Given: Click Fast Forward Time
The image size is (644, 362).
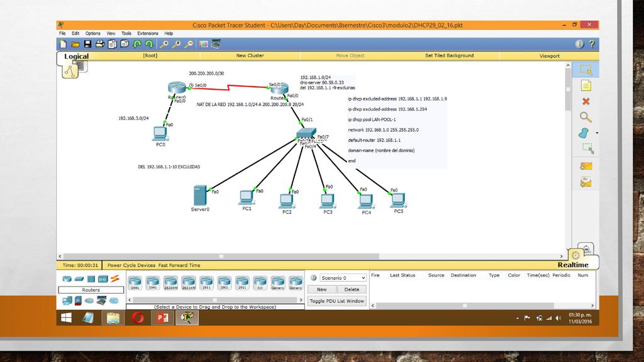Looking at the screenshot, I should (179, 265).
